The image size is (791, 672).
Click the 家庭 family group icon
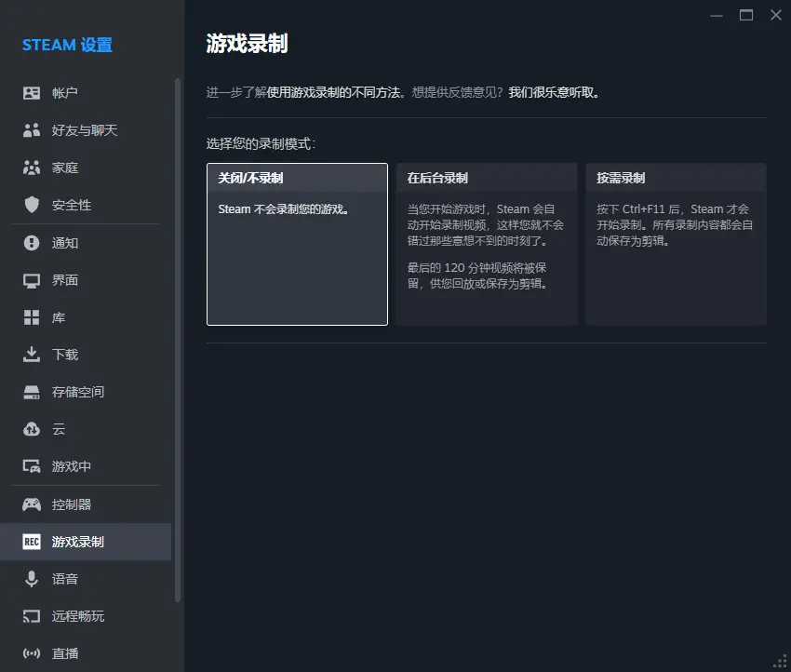32,168
